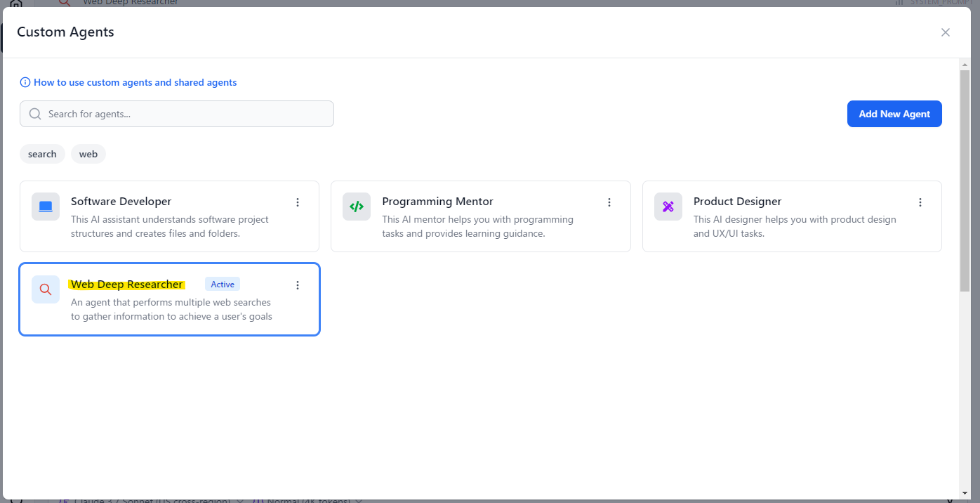The image size is (980, 503).
Task: Click the laptop icon on Software Developer card
Action: 46,207
